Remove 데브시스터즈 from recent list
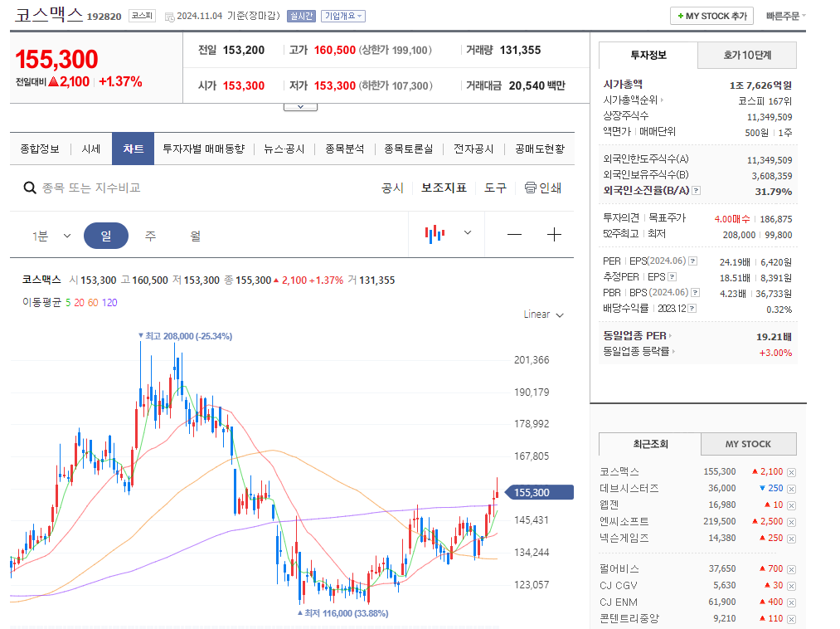 791,489
